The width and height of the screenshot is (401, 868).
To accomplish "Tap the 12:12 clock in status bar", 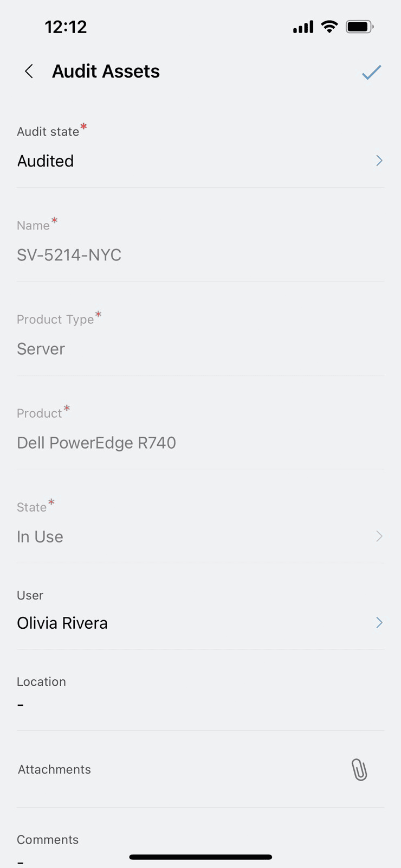I will pyautogui.click(x=66, y=27).
